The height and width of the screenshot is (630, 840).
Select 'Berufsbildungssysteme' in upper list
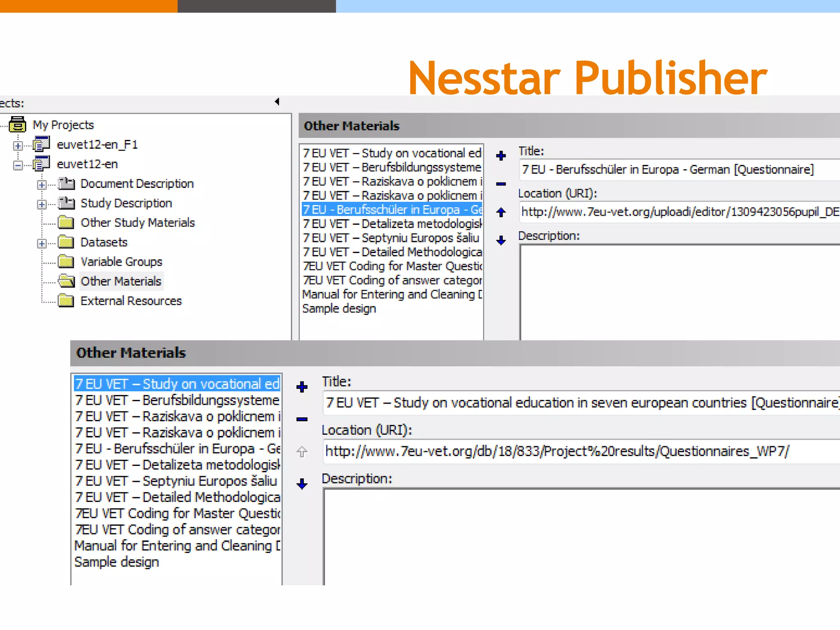point(392,167)
